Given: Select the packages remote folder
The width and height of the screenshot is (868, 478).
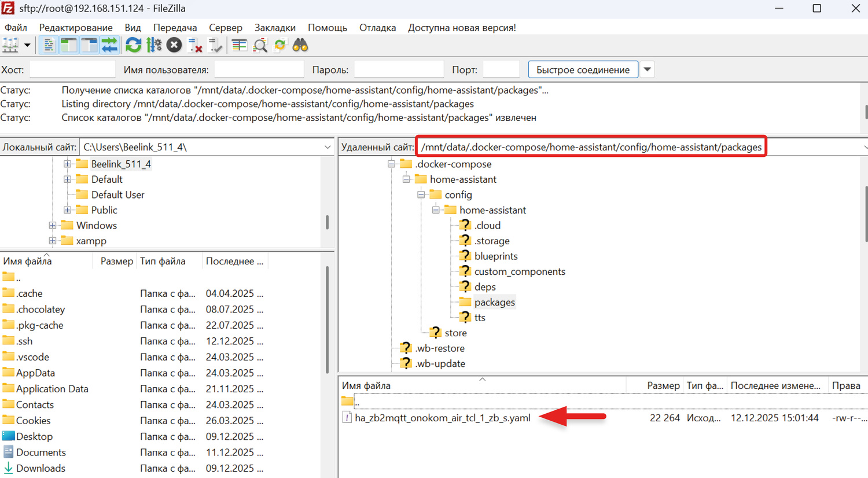Looking at the screenshot, I should pyautogui.click(x=494, y=302).
